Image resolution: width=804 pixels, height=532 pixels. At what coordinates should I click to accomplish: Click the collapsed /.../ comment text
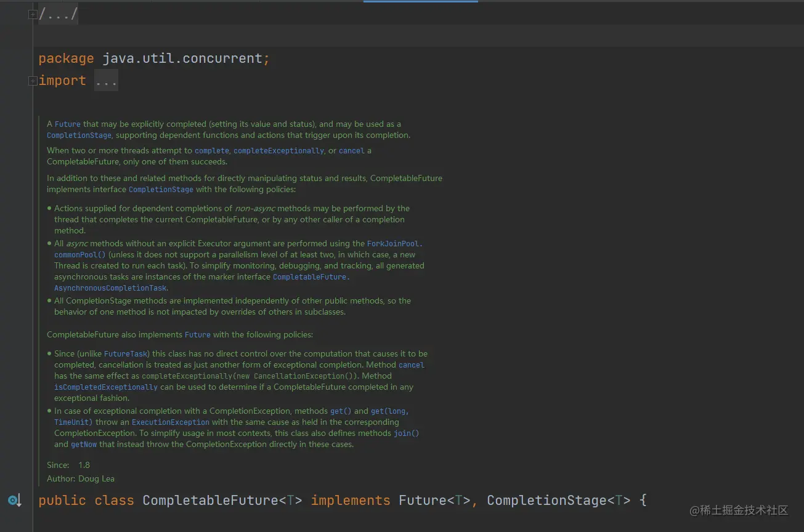coord(59,15)
